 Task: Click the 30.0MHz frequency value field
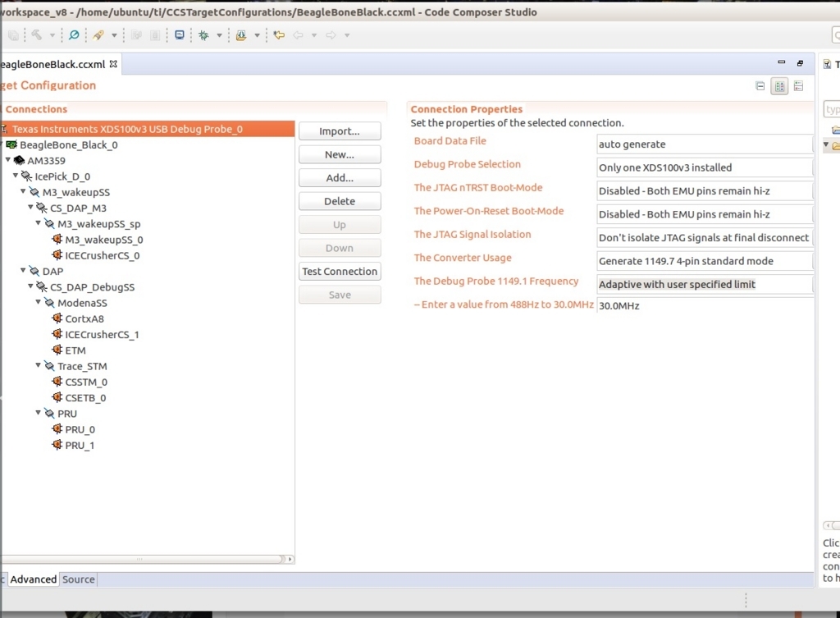(705, 305)
